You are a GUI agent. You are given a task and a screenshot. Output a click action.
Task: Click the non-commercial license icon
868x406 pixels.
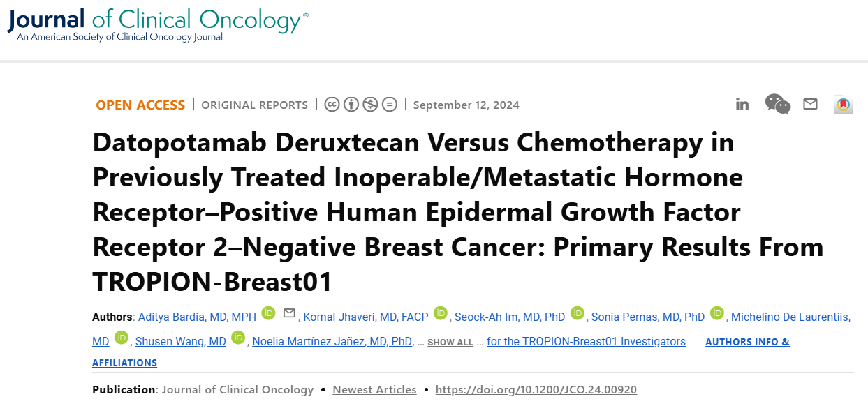(370, 105)
